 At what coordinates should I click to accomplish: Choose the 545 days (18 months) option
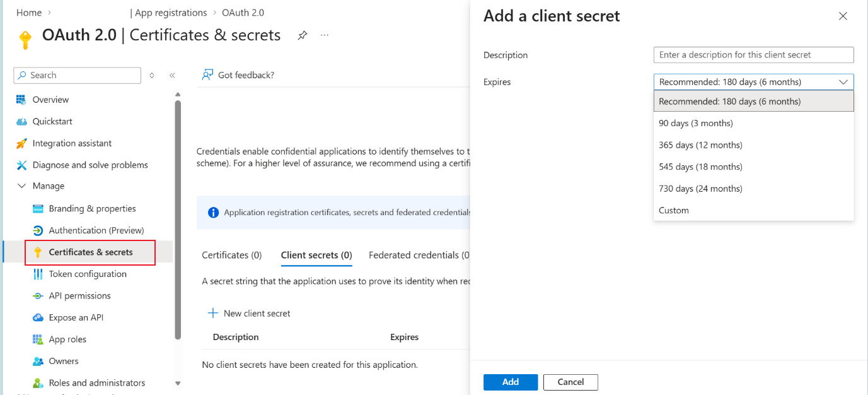coord(753,167)
